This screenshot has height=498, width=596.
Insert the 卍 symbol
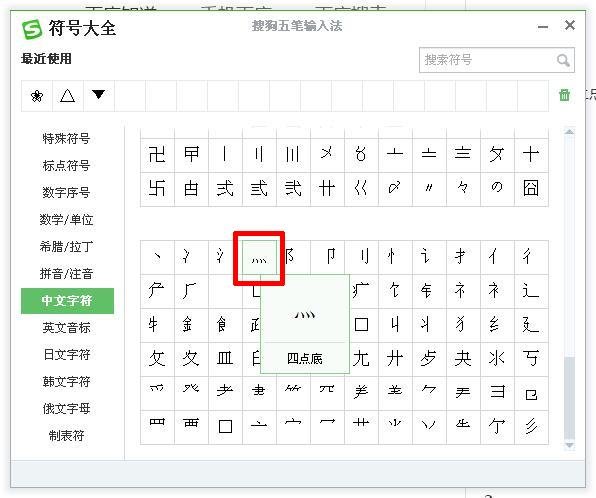tap(157, 155)
